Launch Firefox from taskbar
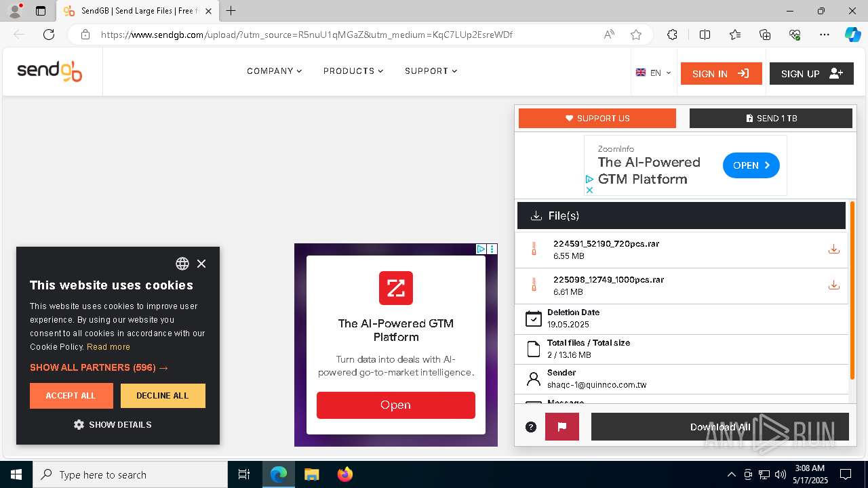868x488 pixels. coord(345,474)
